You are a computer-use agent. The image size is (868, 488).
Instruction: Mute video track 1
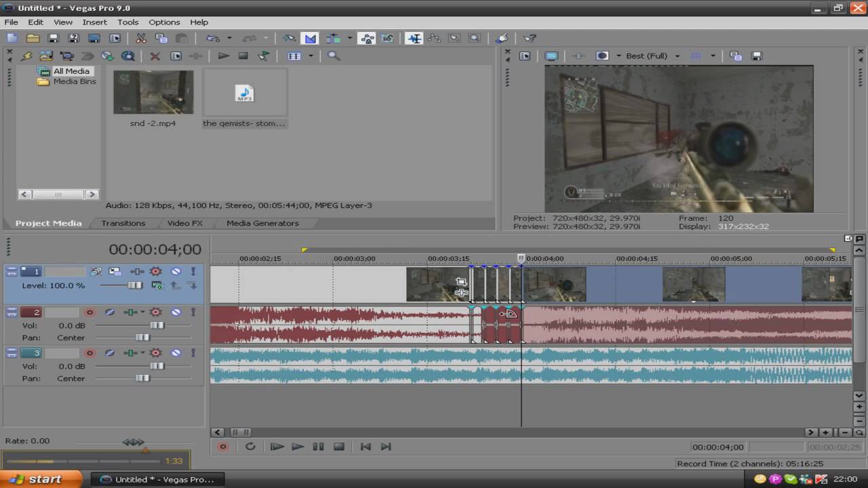(x=176, y=272)
